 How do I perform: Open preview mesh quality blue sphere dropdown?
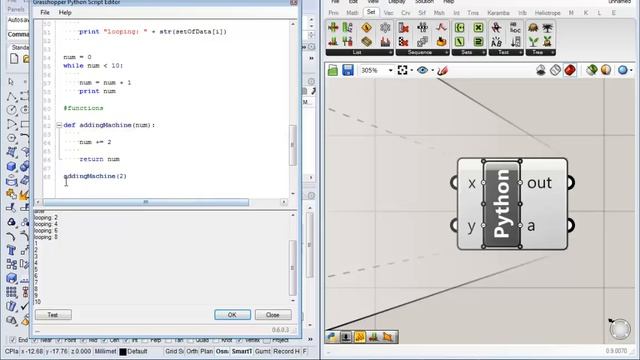(624, 70)
